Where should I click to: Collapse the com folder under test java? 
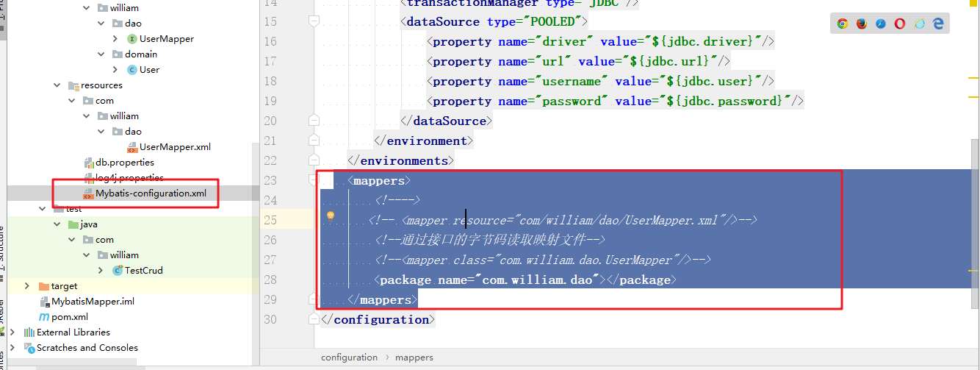coord(72,240)
